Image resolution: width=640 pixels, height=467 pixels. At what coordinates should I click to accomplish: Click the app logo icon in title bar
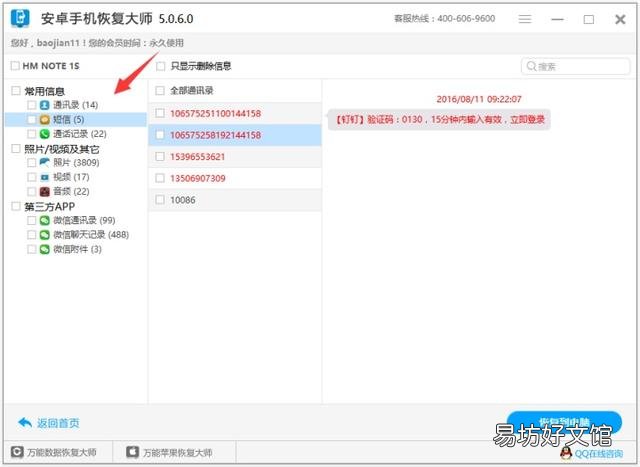[20, 18]
